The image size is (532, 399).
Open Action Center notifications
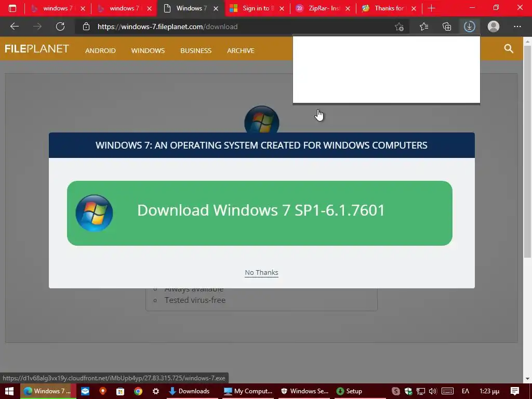pos(515,391)
